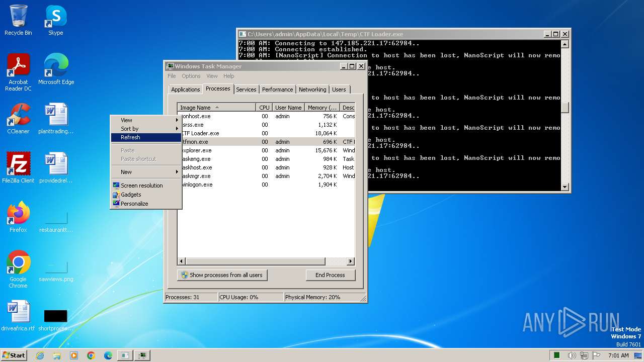Sort processes by CPU column
The image size is (644, 362).
click(x=264, y=108)
